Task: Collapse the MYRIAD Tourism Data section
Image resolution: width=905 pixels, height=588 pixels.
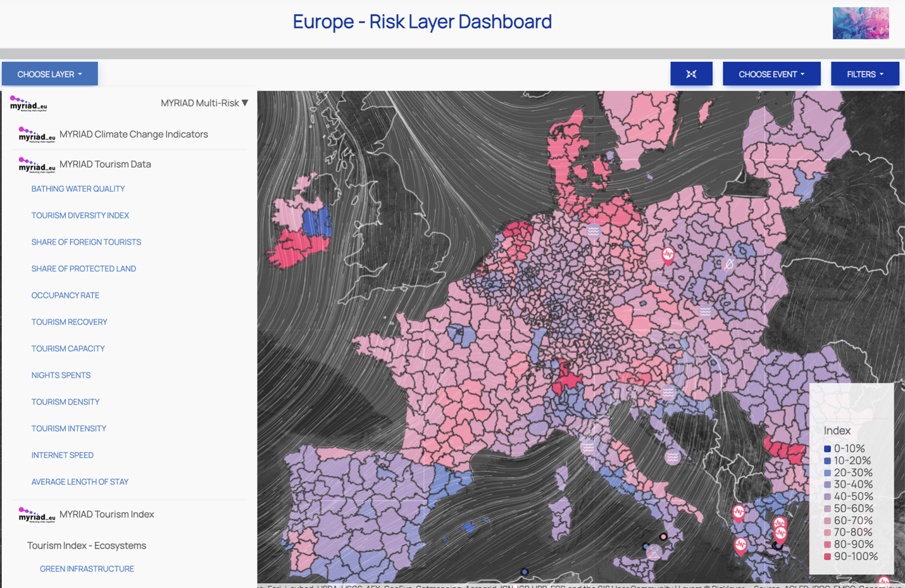Action: pos(105,164)
